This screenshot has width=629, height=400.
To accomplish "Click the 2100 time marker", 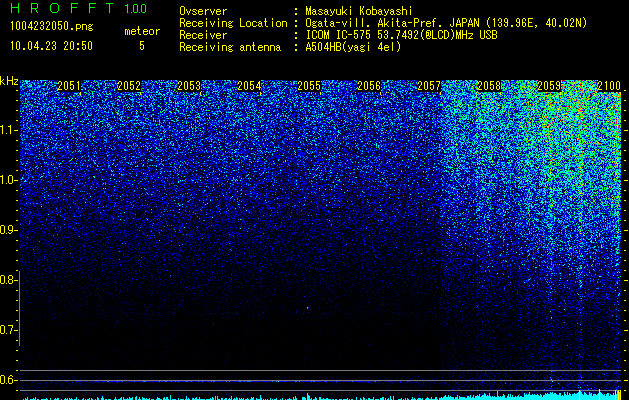I will click(609, 86).
